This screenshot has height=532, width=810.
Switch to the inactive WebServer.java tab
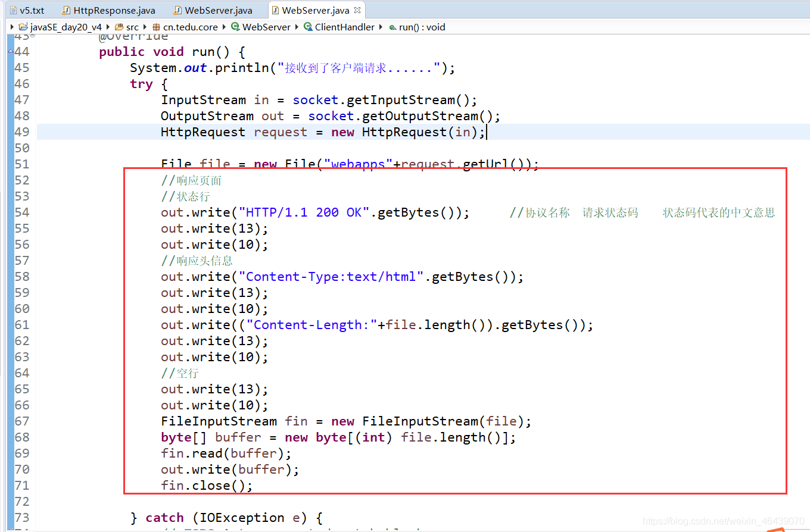point(213,10)
